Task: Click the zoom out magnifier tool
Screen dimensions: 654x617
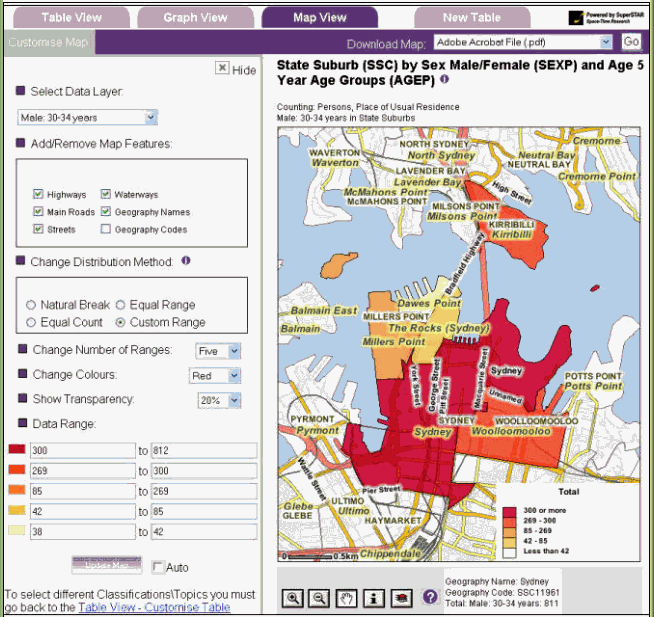Action: [320, 597]
